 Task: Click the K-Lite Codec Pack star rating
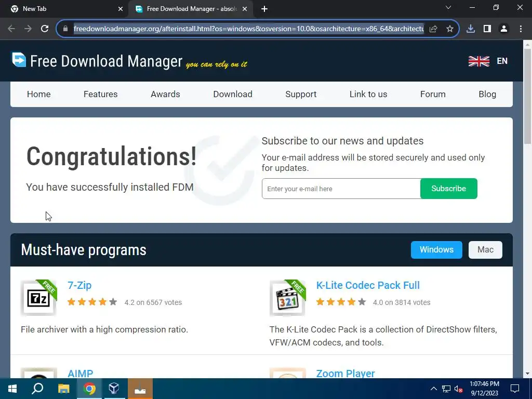(341, 302)
